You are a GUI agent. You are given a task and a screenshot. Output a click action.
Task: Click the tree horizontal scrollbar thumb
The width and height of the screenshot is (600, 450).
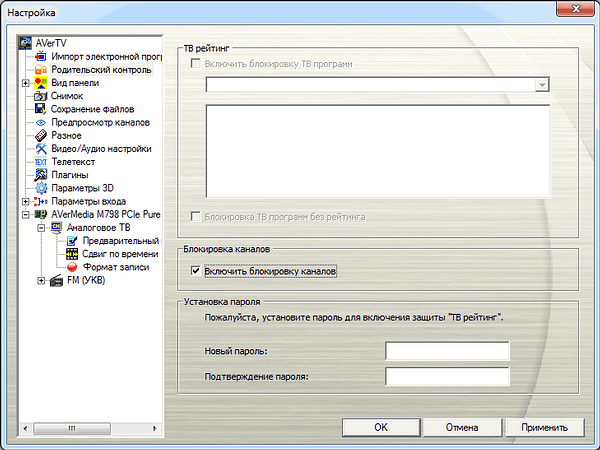pos(72,428)
